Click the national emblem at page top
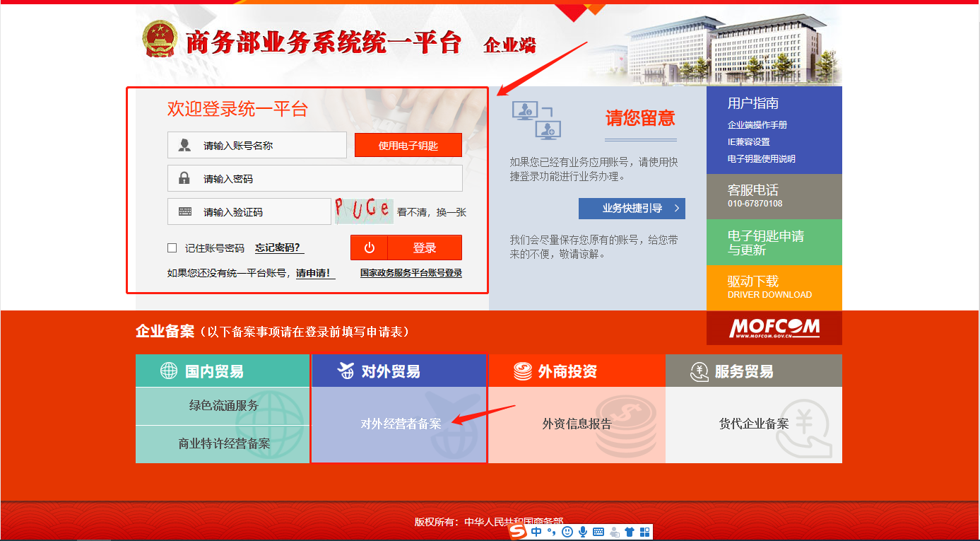 159,40
